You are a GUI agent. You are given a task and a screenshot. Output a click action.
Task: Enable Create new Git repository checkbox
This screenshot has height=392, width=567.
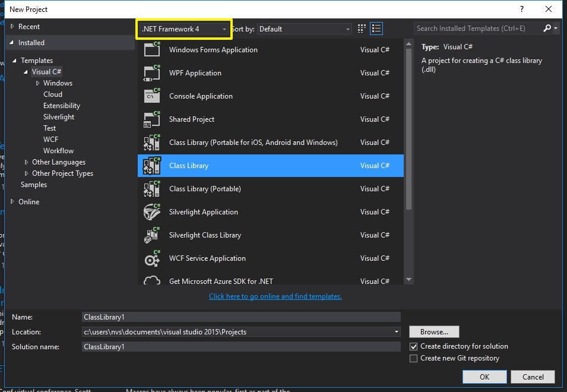tap(414, 358)
